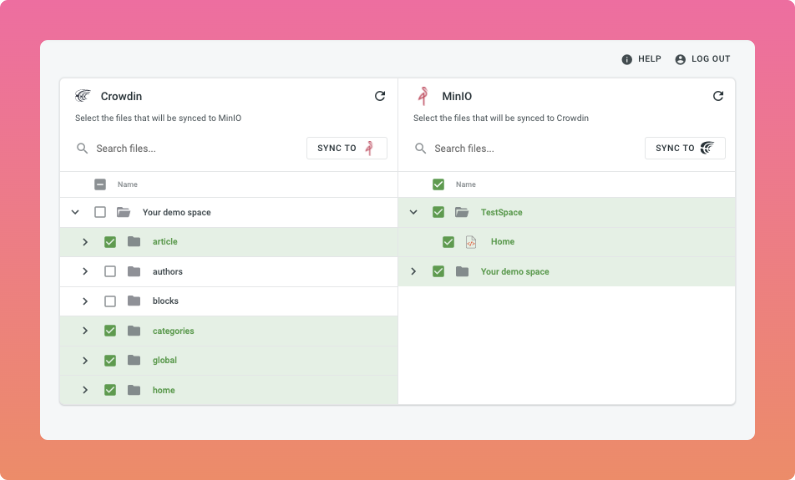The image size is (795, 480).
Task: Click the Log Out account icon
Action: 680,59
